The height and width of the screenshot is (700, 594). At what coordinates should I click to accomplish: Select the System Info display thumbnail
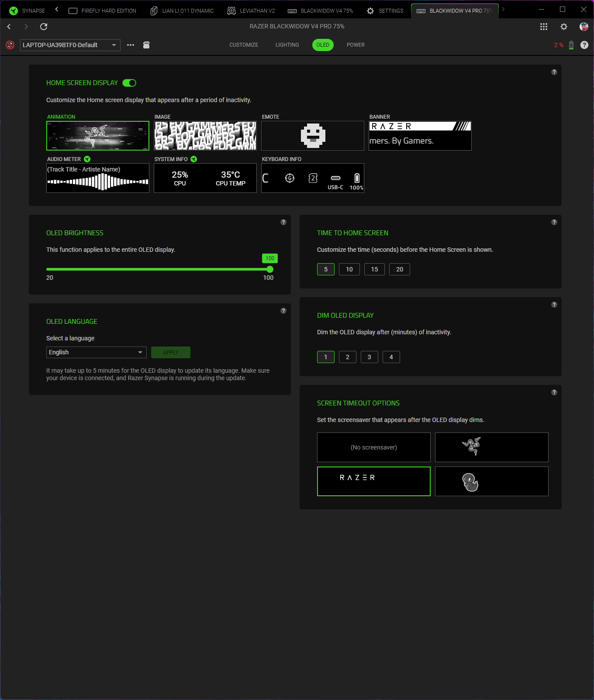[x=205, y=178]
